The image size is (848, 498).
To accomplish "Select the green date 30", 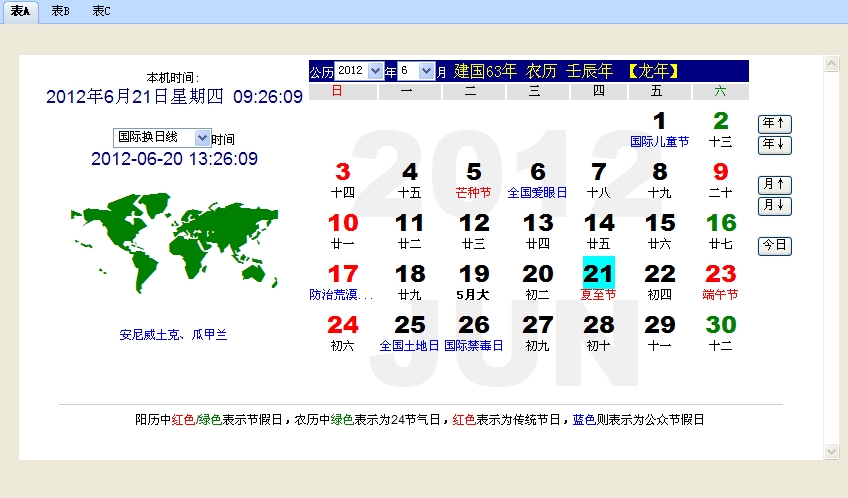I will coord(720,324).
